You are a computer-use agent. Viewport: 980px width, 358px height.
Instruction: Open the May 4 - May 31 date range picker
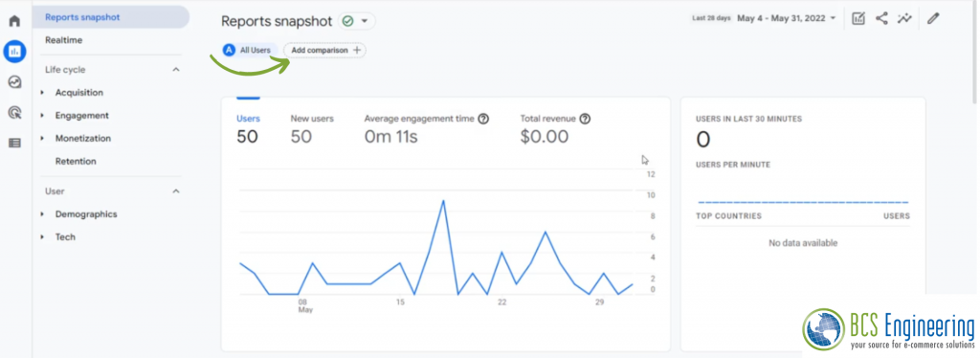click(787, 19)
